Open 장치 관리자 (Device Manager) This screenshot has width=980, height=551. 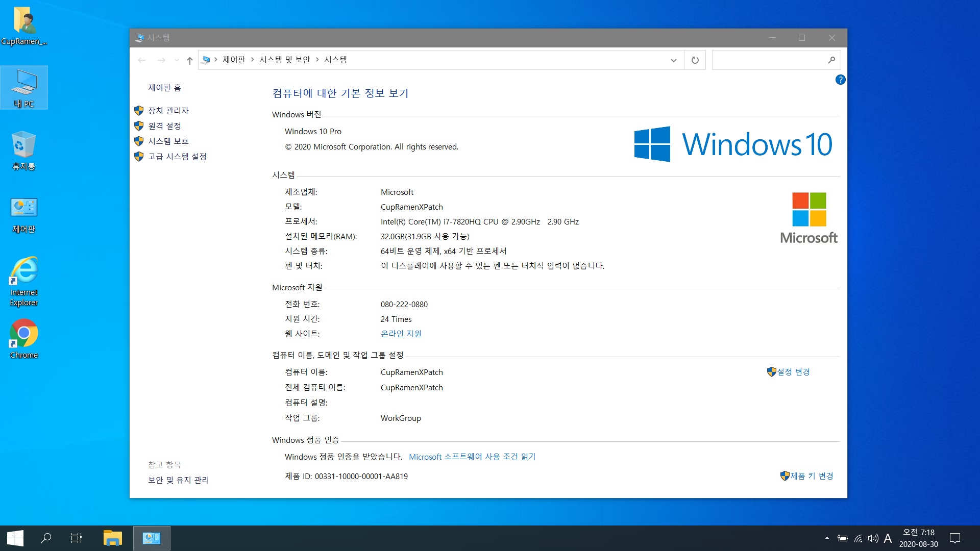click(168, 111)
